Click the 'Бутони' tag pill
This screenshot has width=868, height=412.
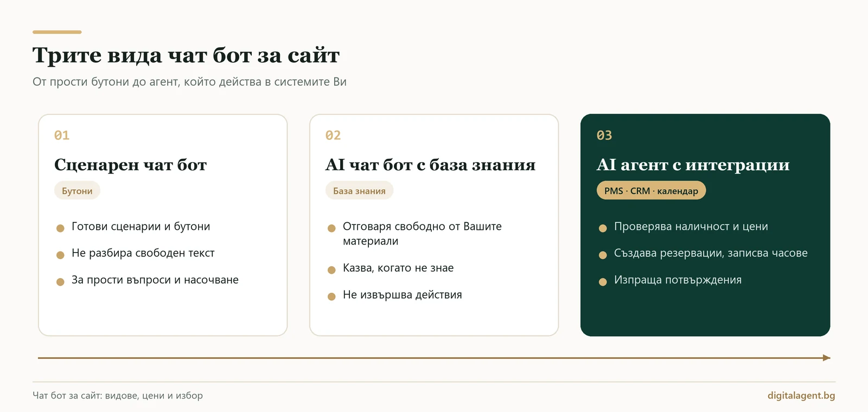[x=77, y=191]
